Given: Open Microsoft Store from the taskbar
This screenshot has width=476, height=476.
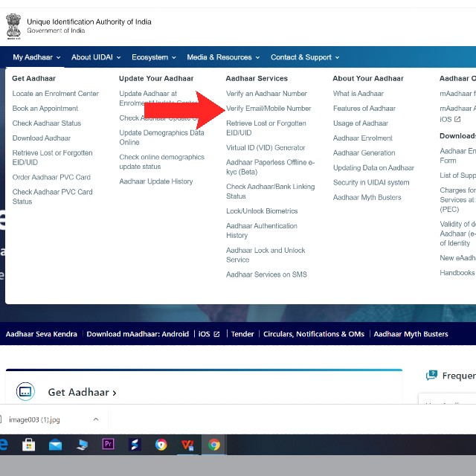Looking at the screenshot, I should [x=29, y=445].
